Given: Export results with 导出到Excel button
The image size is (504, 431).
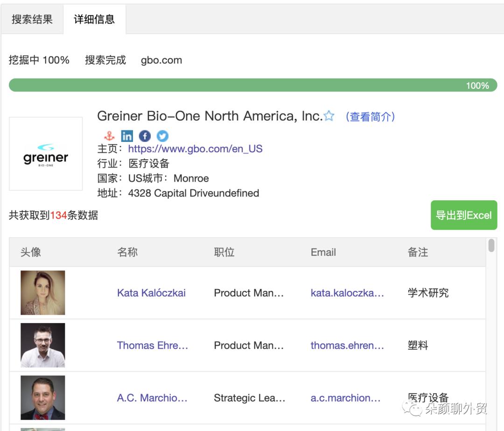Looking at the screenshot, I should pos(464,215).
